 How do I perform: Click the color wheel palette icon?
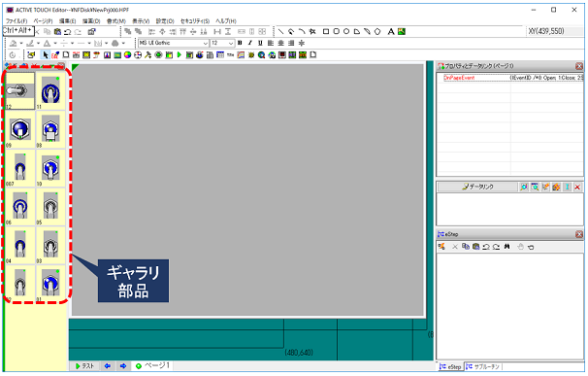tap(127, 55)
